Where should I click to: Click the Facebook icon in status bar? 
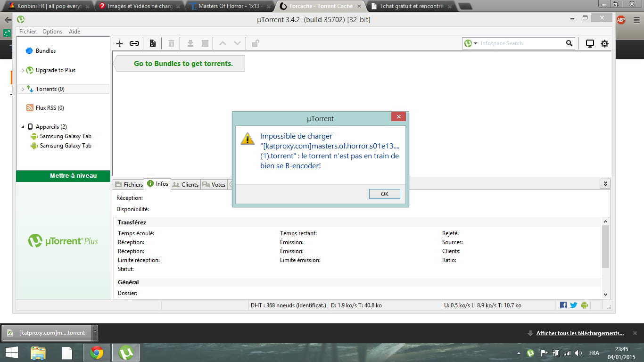[x=563, y=305]
